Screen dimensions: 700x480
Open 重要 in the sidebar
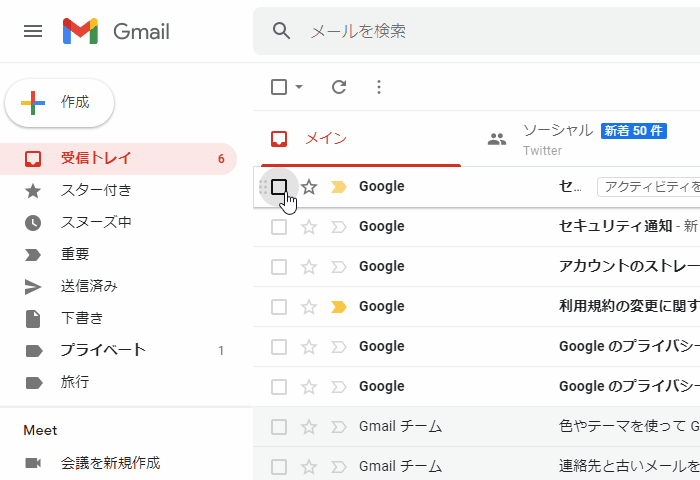coord(118,255)
